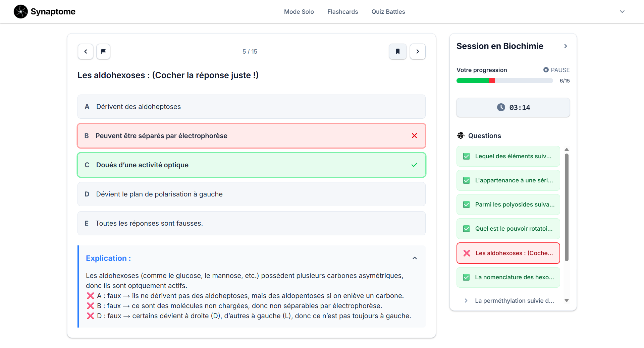Click the Synaptome logo icon
Viewport: 644px width, 348px height.
[20, 12]
